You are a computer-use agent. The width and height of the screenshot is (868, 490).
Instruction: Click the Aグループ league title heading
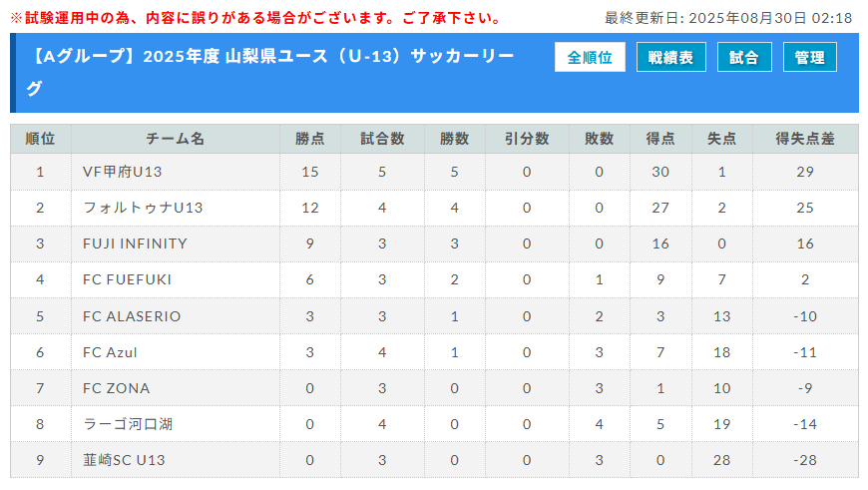tap(270, 72)
